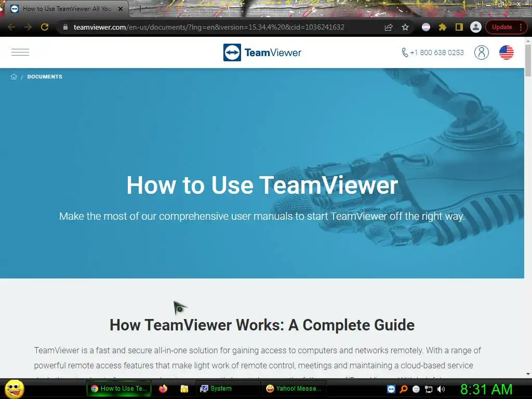Go back to the previous page
This screenshot has height=399, width=532.
pyautogui.click(x=11, y=27)
